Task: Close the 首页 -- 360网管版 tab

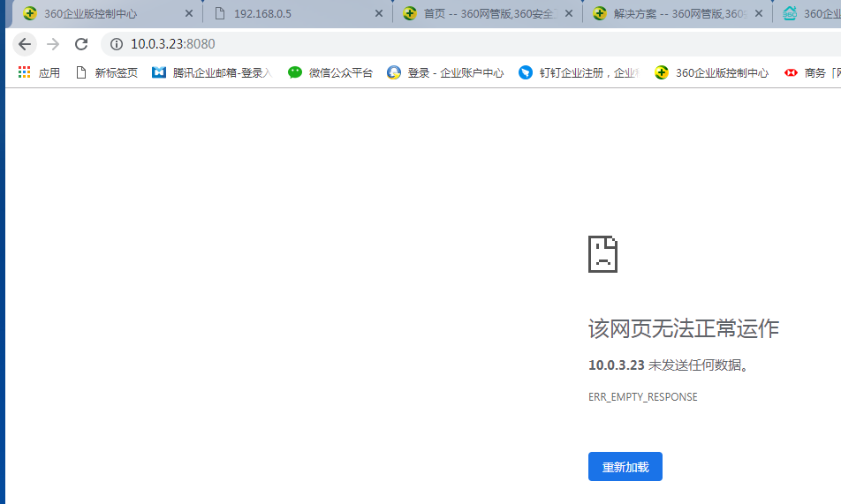Action: [569, 14]
